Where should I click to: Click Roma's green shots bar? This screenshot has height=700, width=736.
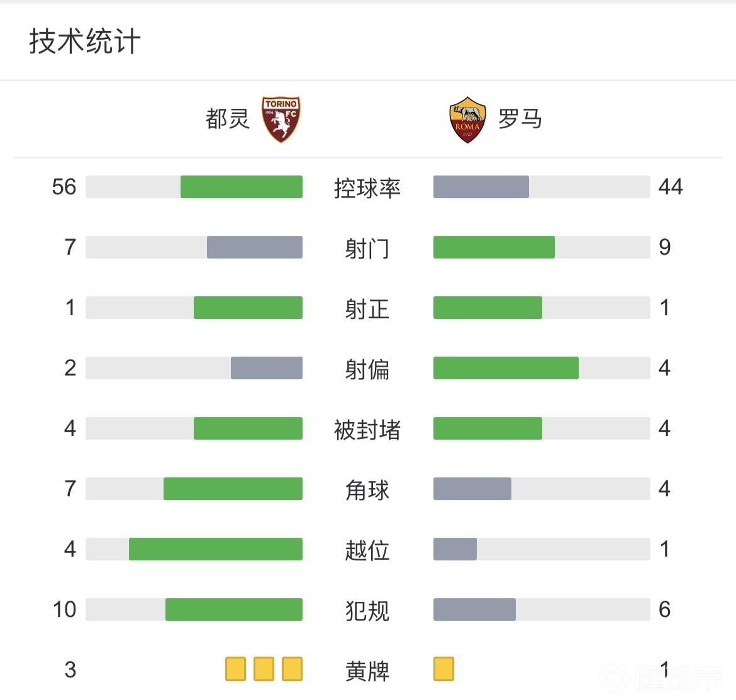[x=494, y=247]
